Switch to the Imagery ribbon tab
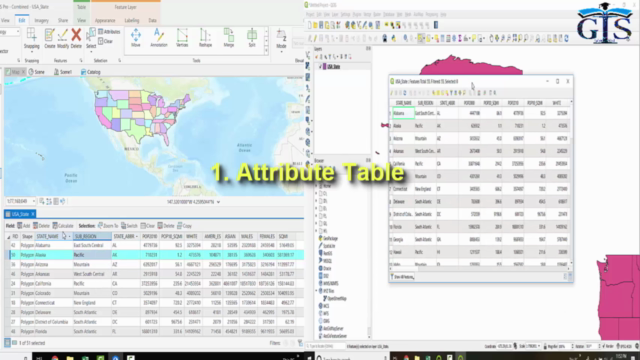This screenshot has width=640, height=360. click(x=41, y=20)
